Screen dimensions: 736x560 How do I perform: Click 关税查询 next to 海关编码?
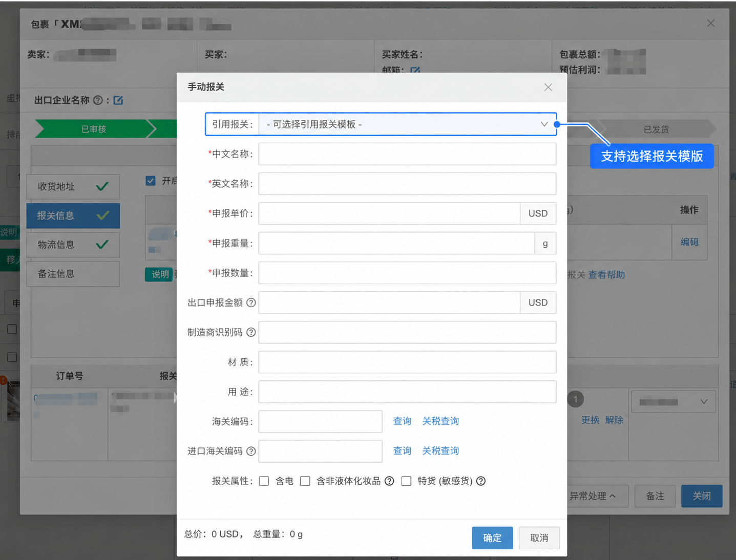[440, 421]
